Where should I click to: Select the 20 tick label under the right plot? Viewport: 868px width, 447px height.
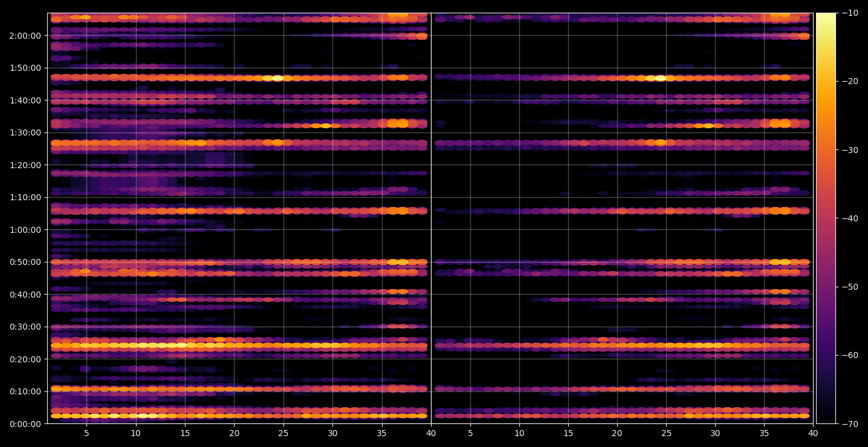coord(617,434)
